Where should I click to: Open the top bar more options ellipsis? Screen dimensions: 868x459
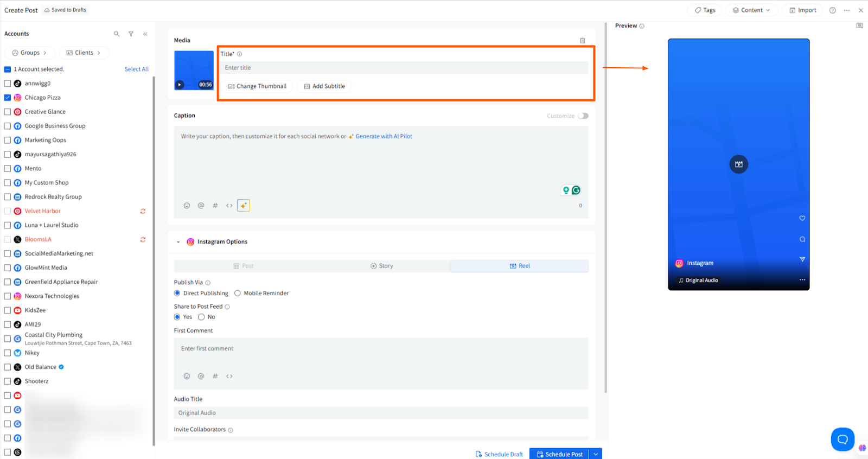(847, 10)
